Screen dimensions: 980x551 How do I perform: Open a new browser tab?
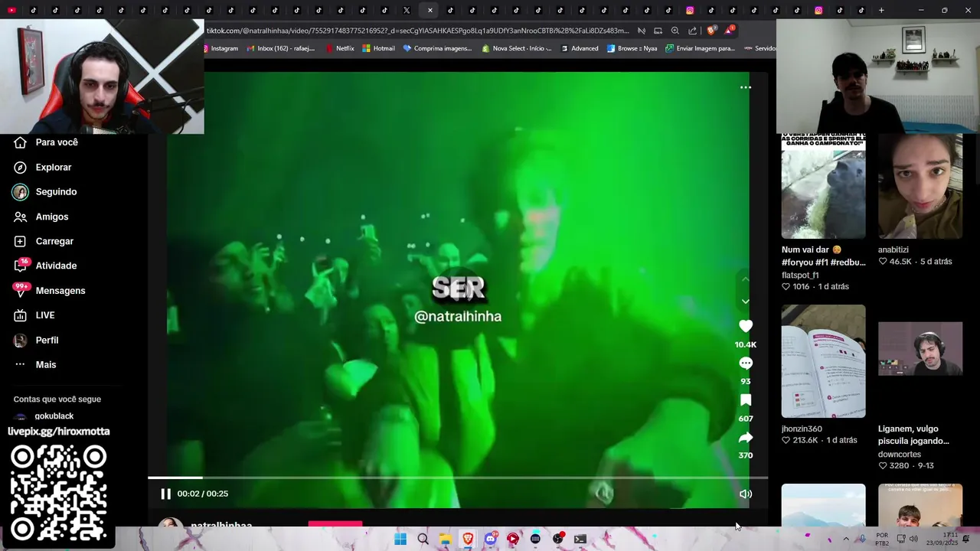(881, 10)
